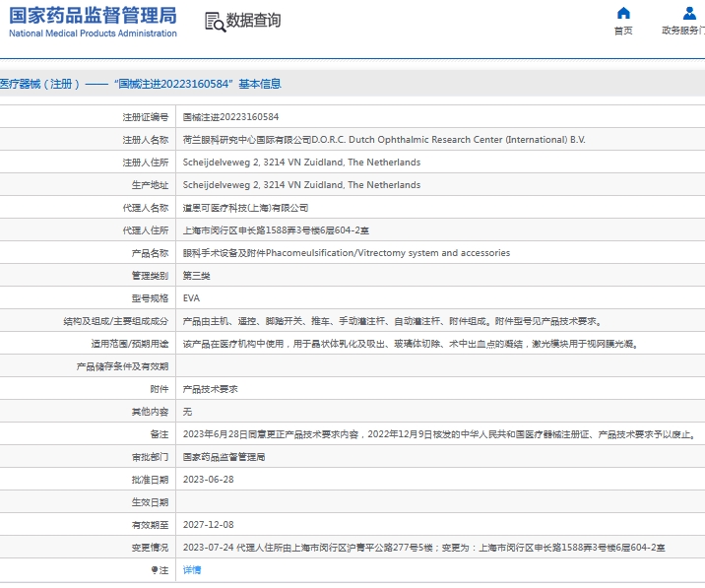
Task: Click the 备注 row label
Action: (160, 434)
